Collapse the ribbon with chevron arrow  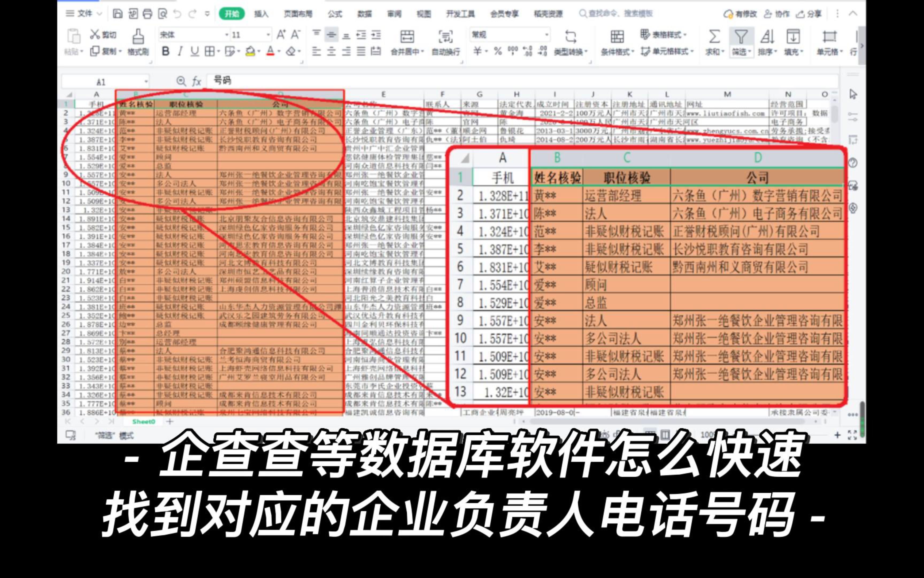pos(853,14)
